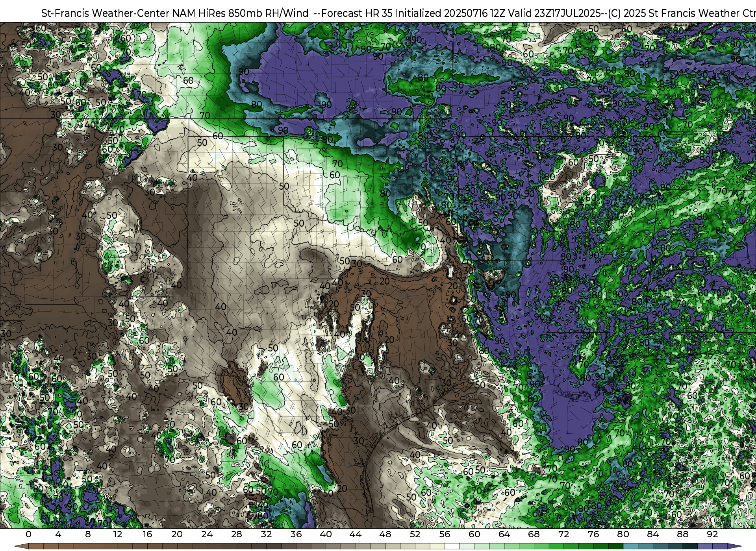Image resolution: width=756 pixels, height=551 pixels.
Task: Click the colorbar tick label 32
Action: [266, 534]
